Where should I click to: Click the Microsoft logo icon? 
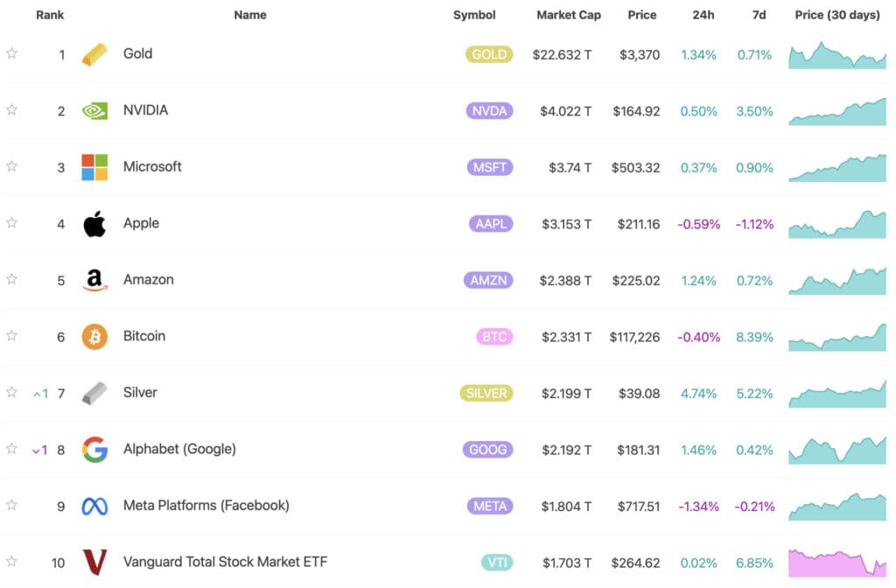(94, 167)
